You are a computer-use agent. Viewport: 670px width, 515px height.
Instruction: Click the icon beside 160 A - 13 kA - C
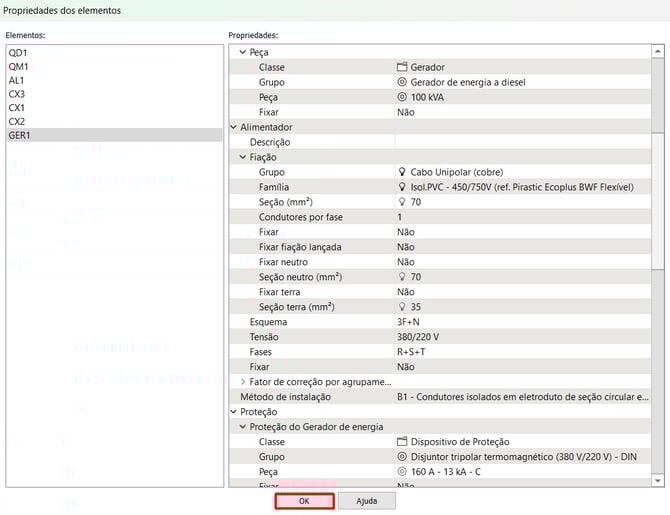(402, 472)
